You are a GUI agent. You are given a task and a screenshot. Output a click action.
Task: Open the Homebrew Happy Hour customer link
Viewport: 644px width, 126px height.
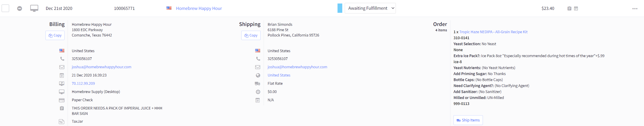point(199,8)
